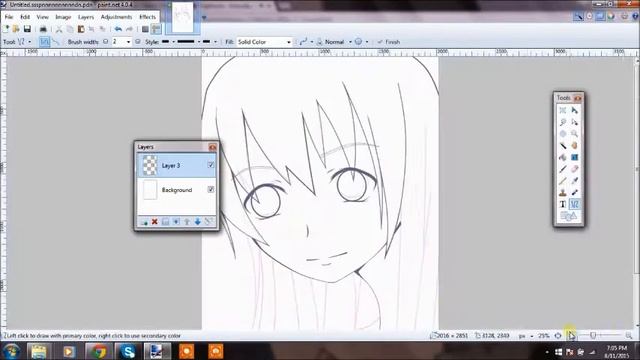Screen dimensions: 640x360
Task: Select the Gradient tool
Action: [x=574, y=158]
